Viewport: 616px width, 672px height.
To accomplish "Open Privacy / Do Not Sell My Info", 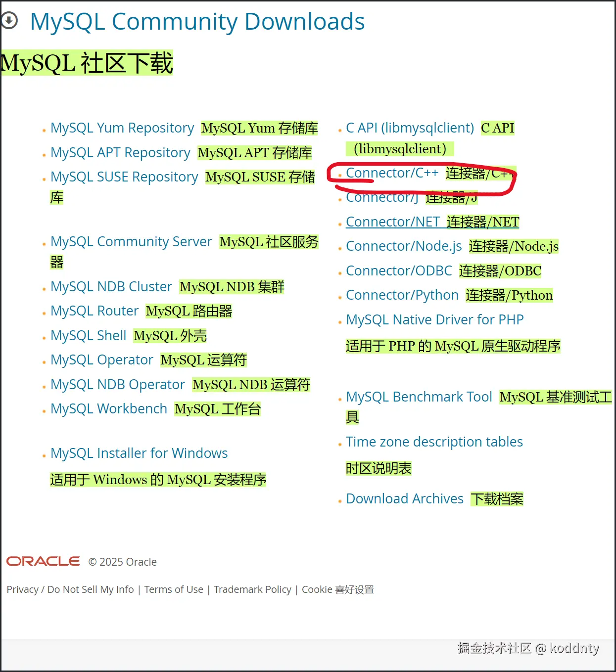I will tap(70, 589).
